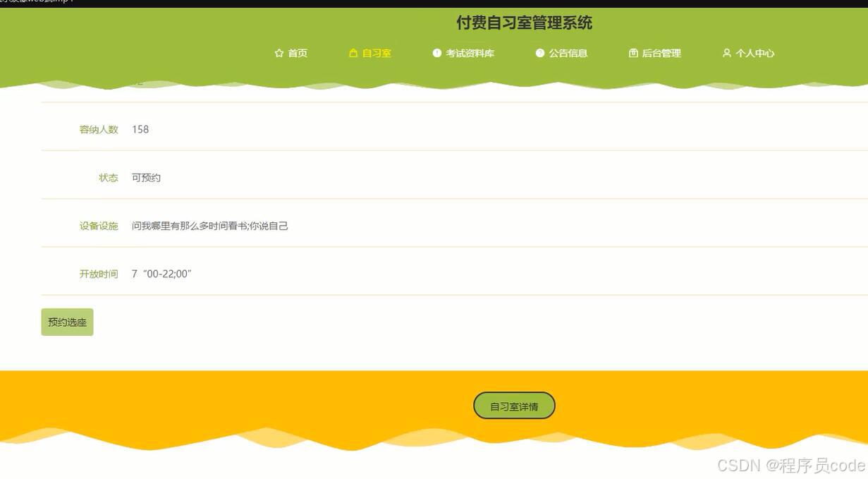Click the round icon beside 考试资料库
Viewport: 868px width, 479px height.
(x=437, y=53)
